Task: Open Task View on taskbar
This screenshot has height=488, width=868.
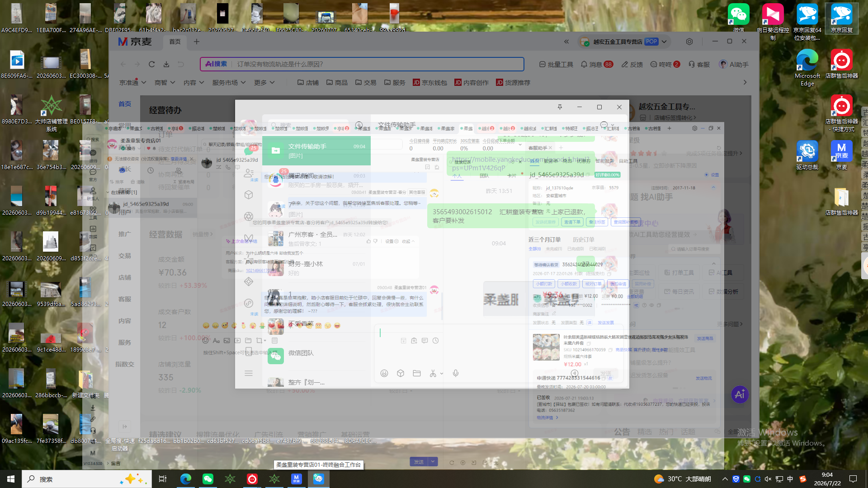Action: (x=163, y=479)
